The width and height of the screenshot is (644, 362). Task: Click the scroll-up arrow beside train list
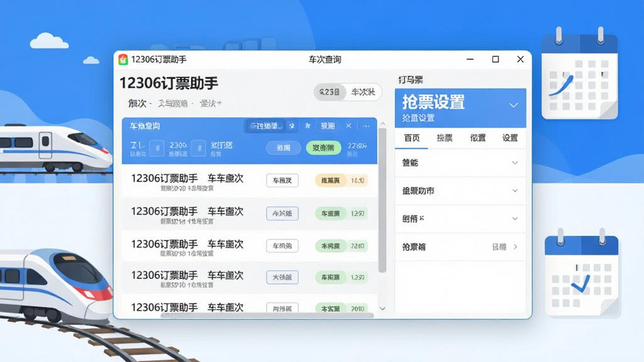382,124
